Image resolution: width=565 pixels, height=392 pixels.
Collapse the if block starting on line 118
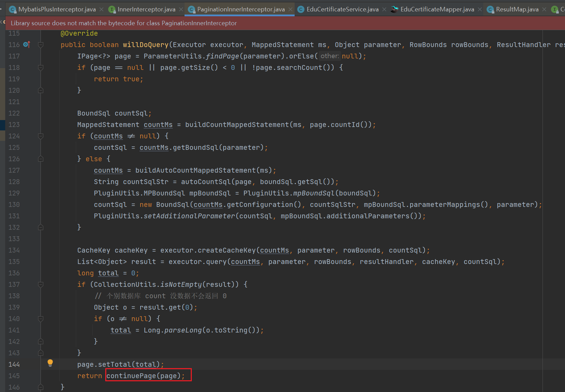[x=41, y=67]
